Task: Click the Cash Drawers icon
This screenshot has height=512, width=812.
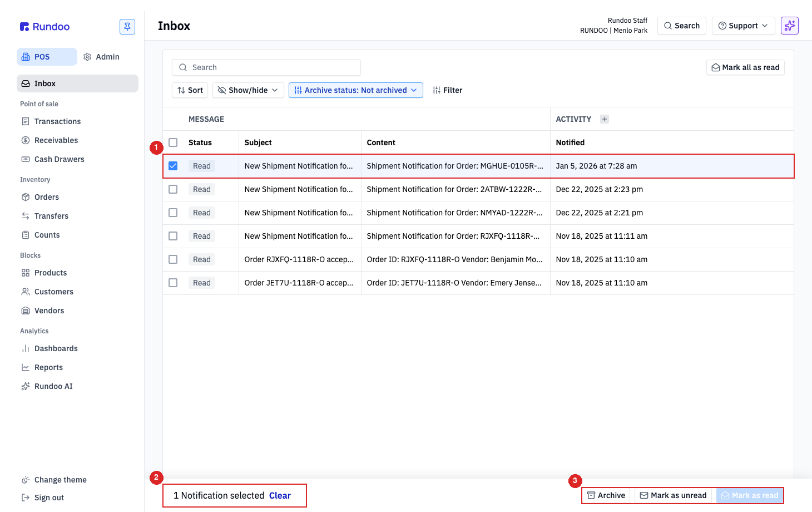Action: click(26, 159)
